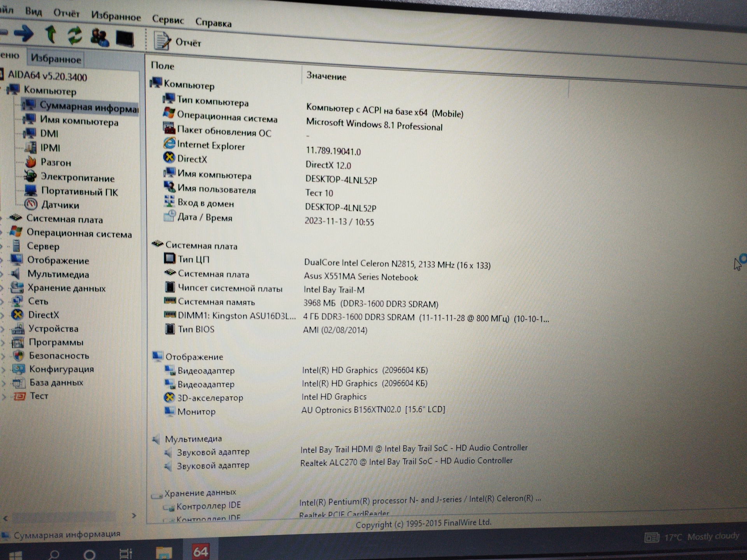Click the black monitor toolbar icon
The height and width of the screenshot is (560, 747).
tap(124, 39)
